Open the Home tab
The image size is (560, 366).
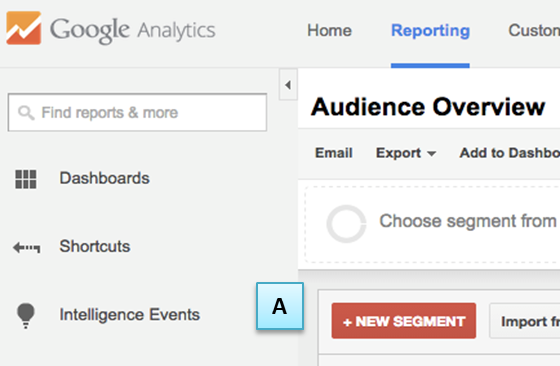[x=329, y=31]
